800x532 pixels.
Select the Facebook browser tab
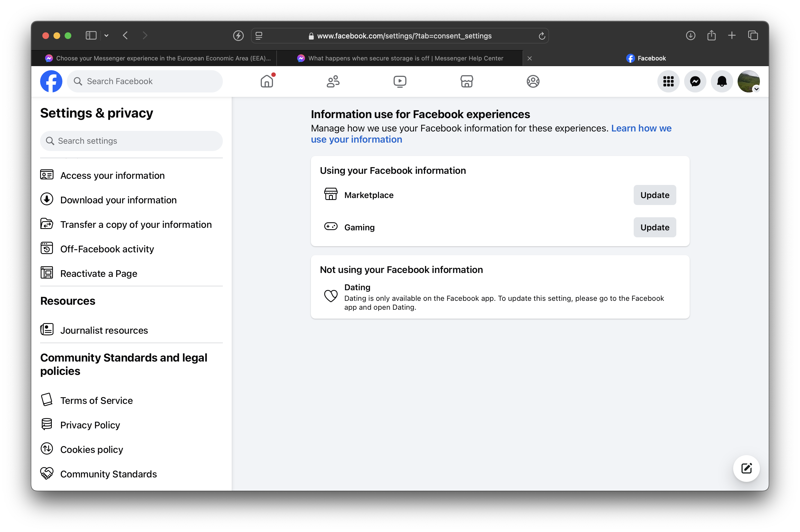(646, 58)
